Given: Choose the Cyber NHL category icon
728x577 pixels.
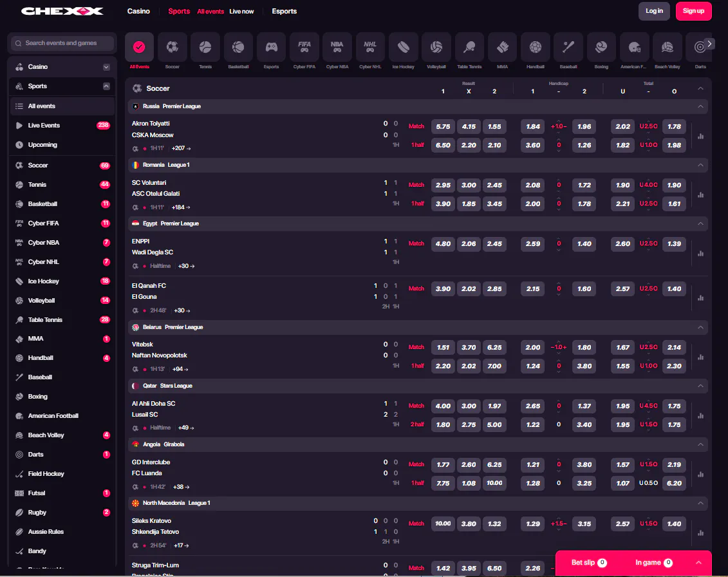Looking at the screenshot, I should (x=370, y=47).
